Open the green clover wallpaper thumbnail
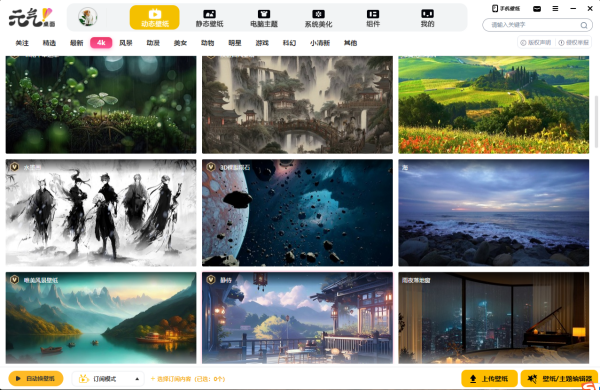This screenshot has width=600, height=390. point(101,105)
